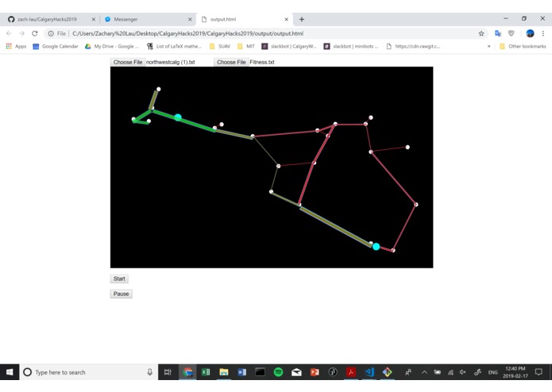Choose File for Fitness.txt
The height and width of the screenshot is (392, 552).
231,62
